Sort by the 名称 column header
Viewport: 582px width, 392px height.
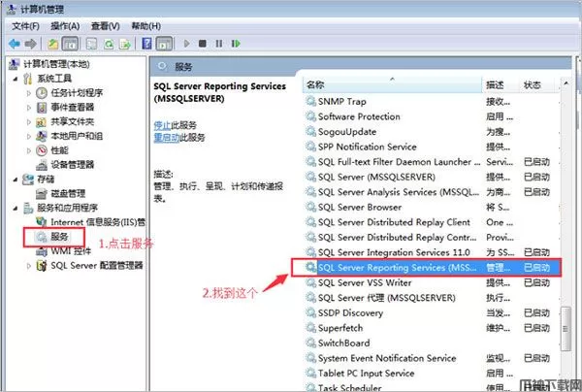(392, 84)
